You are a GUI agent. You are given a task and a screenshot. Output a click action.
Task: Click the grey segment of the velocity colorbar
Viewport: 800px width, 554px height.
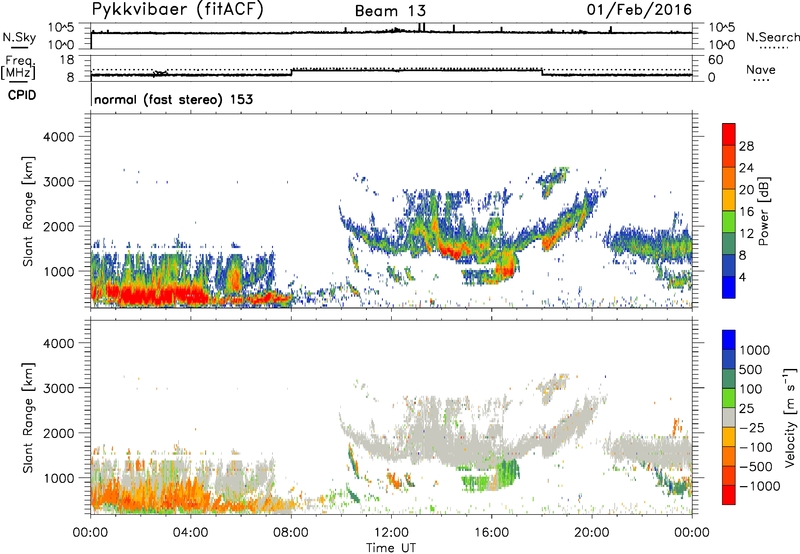click(729, 417)
